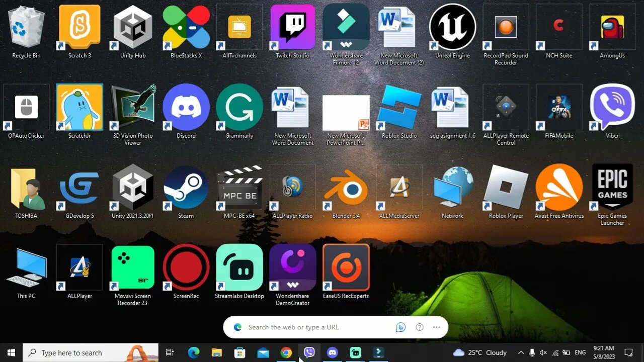
Task: Open the Windows Start menu
Action: pos(11,353)
